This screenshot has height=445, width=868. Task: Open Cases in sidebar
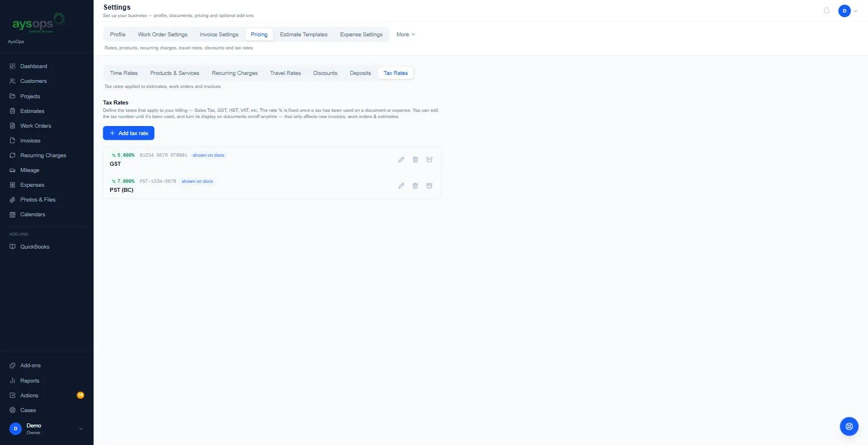pos(47,410)
